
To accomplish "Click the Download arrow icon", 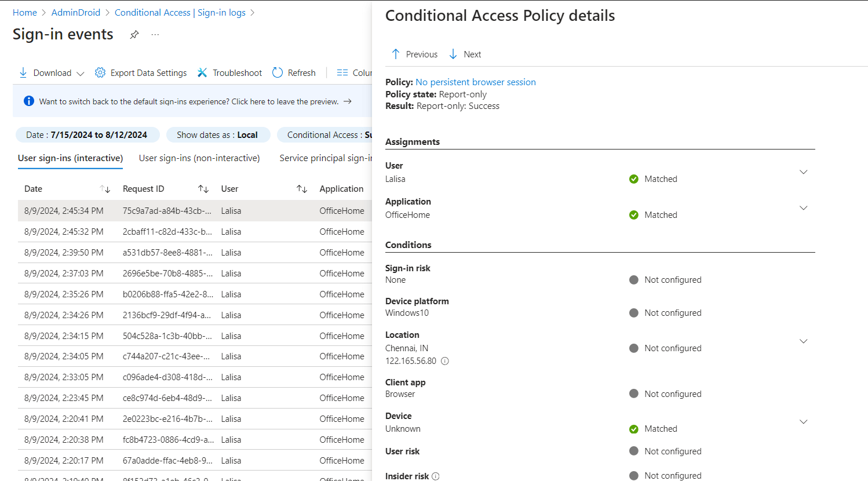I will (23, 72).
